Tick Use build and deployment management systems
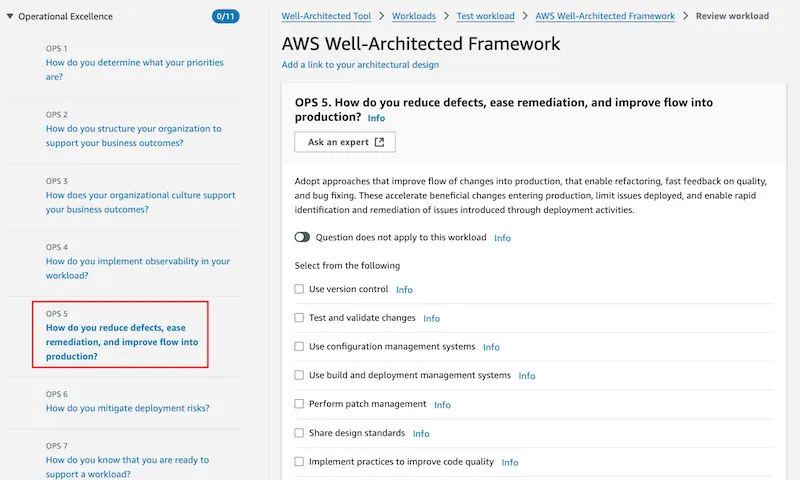Viewport: 800px width, 480px height. (x=299, y=375)
